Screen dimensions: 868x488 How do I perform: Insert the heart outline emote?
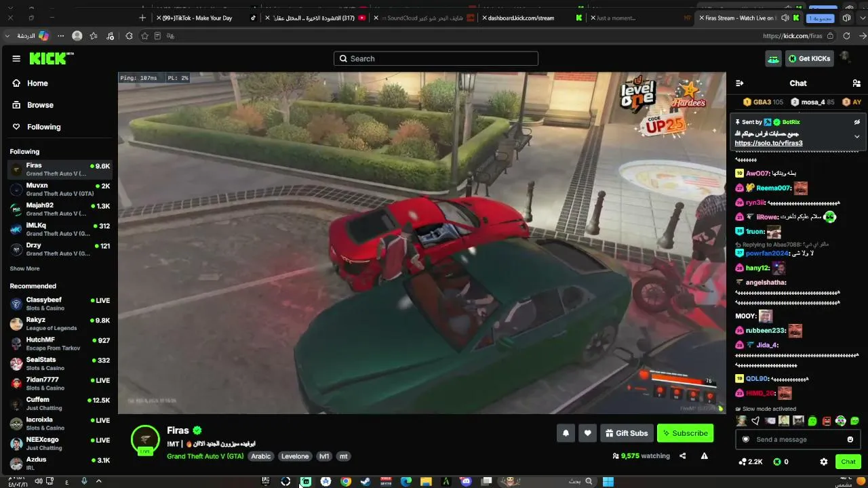[755, 421]
